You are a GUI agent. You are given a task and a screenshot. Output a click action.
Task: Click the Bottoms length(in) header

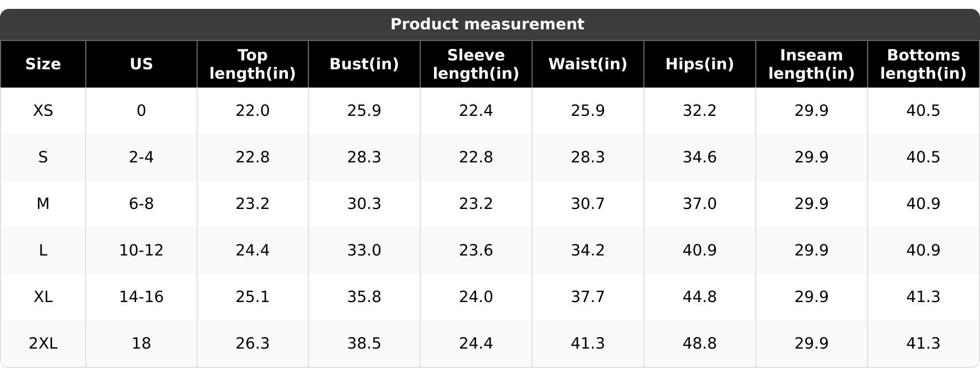pos(923,64)
